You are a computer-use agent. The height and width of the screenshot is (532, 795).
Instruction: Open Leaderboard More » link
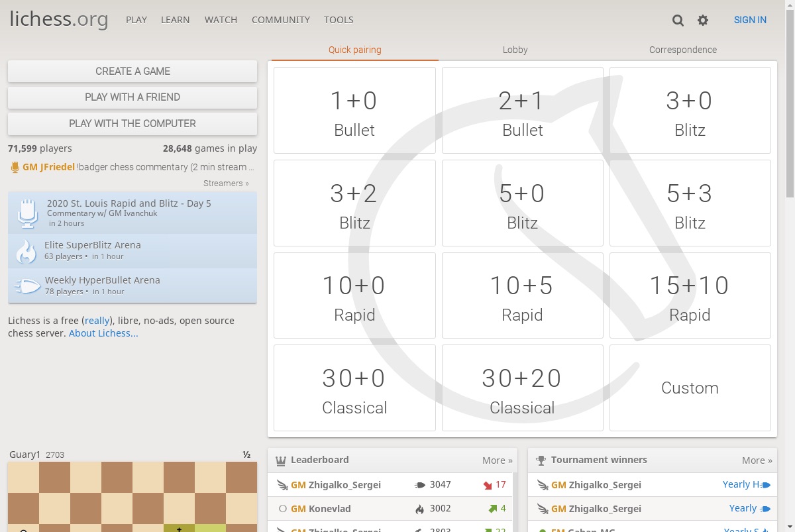coord(498,460)
